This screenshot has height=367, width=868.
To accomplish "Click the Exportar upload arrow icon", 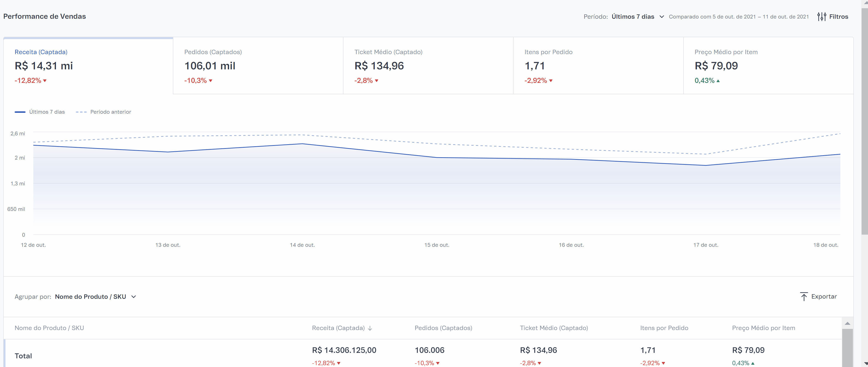I will (x=804, y=297).
